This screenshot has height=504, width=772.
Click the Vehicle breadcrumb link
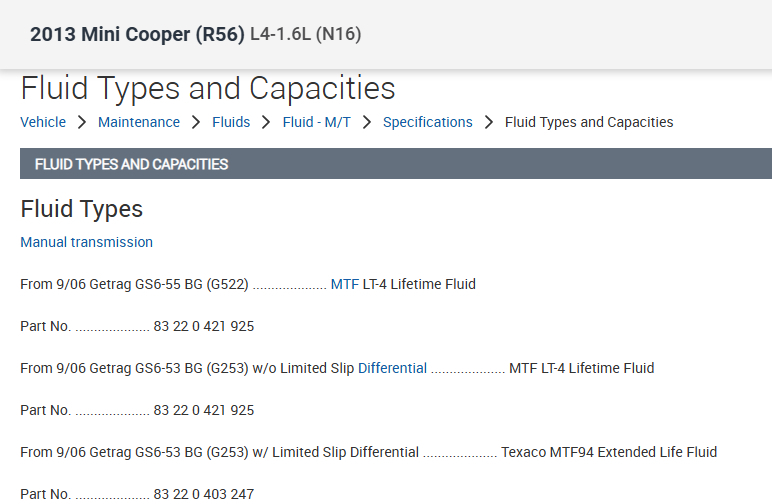(43, 122)
